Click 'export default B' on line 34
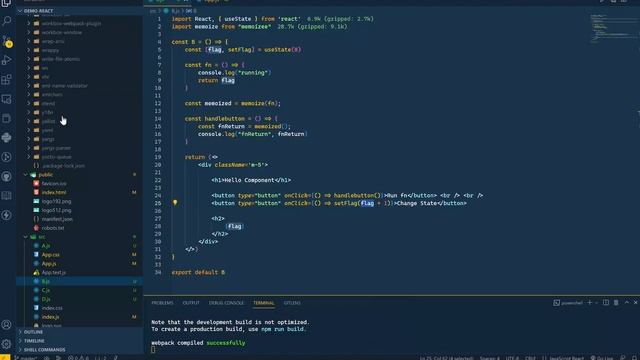Viewport: 640px width, 360px height. pyautogui.click(x=198, y=272)
